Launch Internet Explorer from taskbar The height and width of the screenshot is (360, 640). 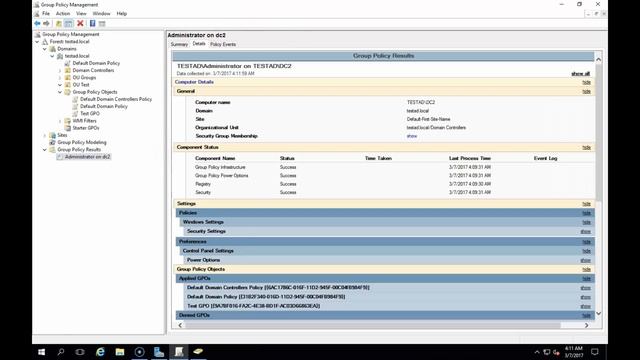(x=100, y=352)
